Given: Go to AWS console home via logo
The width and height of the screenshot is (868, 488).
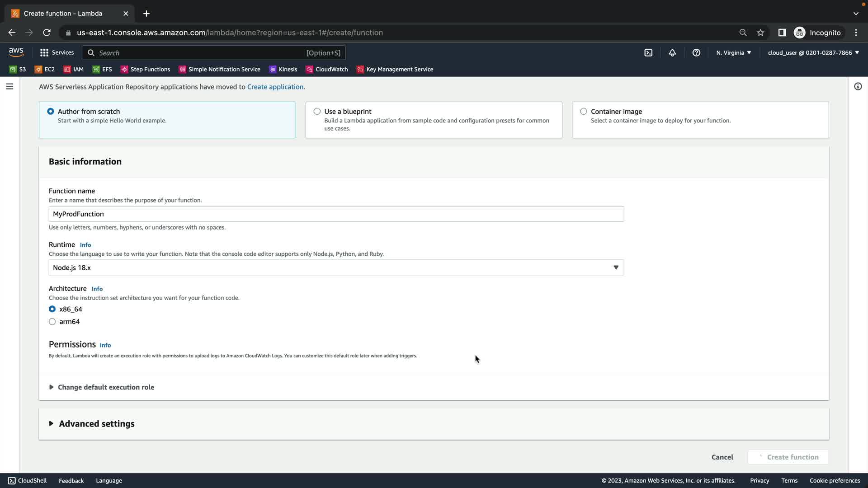Looking at the screenshot, I should (16, 52).
